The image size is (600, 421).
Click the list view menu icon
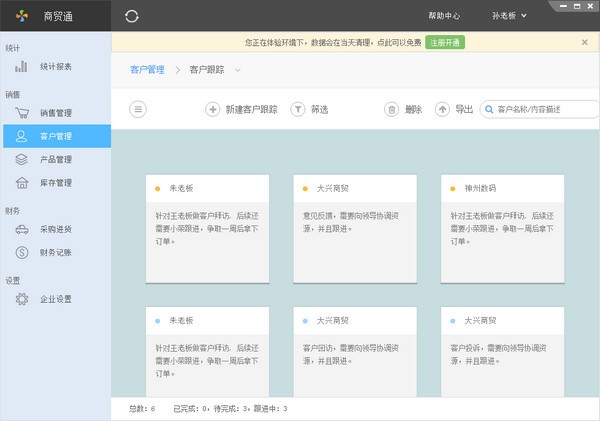pyautogui.click(x=138, y=109)
